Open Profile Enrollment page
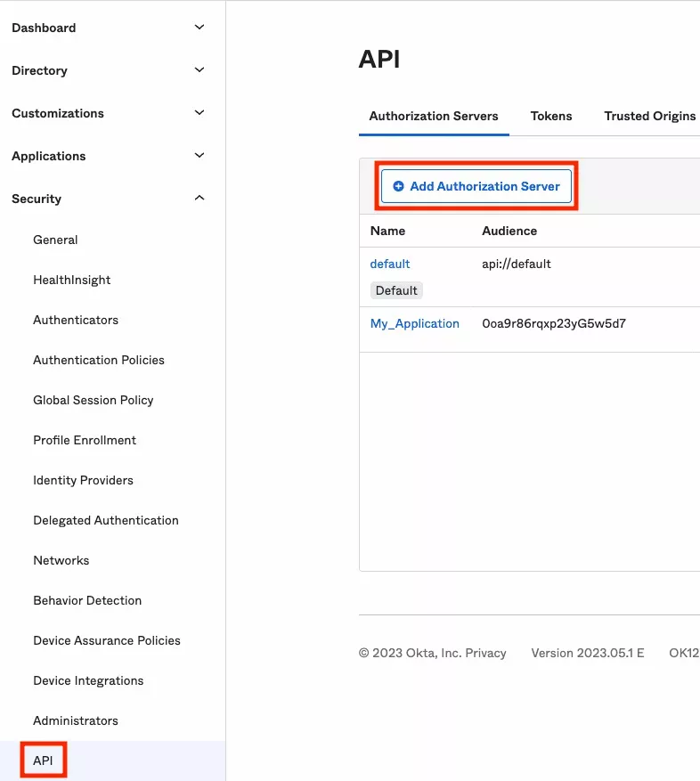700x781 pixels. pyautogui.click(x=85, y=440)
